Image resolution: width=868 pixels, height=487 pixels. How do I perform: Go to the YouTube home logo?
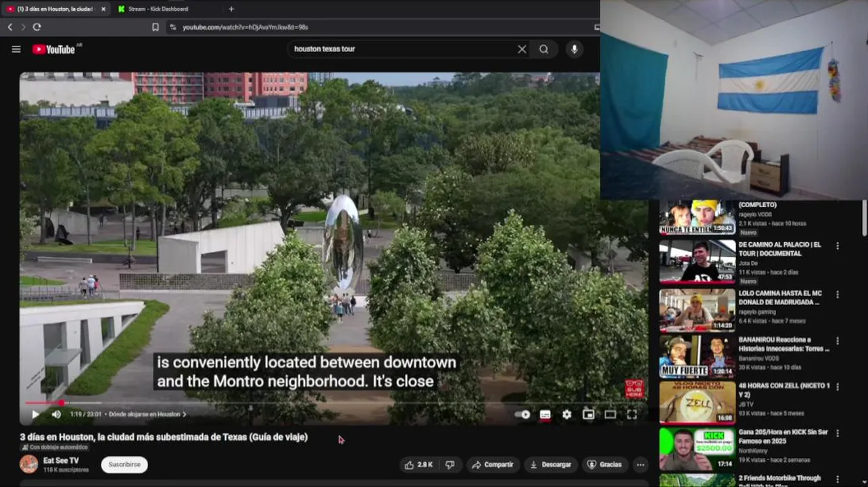click(53, 49)
